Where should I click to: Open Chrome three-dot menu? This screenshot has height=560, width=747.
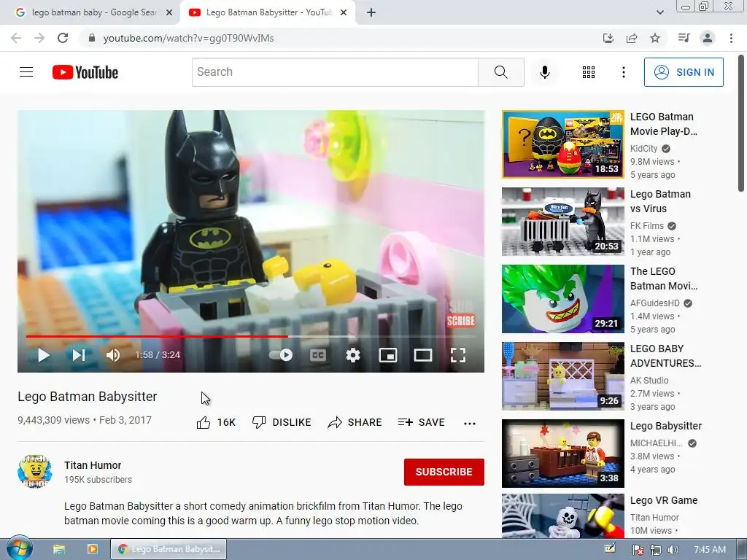(x=731, y=38)
